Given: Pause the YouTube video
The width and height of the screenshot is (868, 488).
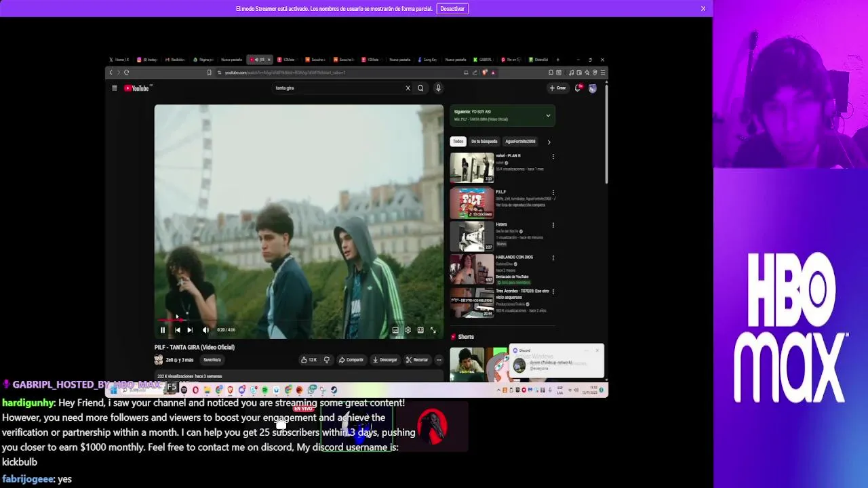Looking at the screenshot, I should [163, 330].
